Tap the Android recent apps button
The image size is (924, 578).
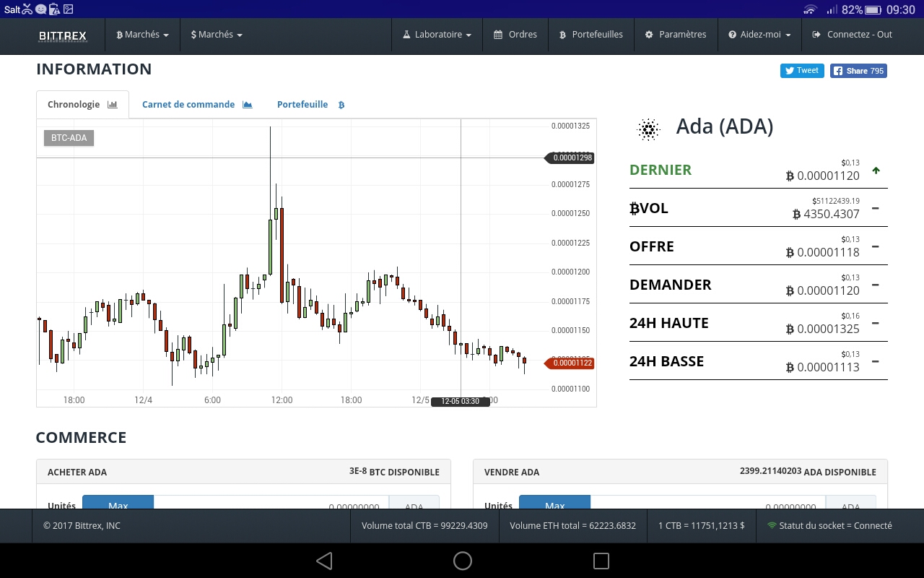click(601, 561)
